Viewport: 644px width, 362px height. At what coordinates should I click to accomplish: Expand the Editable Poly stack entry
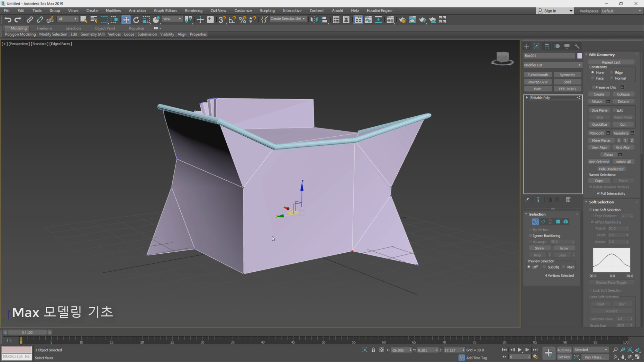527,98
